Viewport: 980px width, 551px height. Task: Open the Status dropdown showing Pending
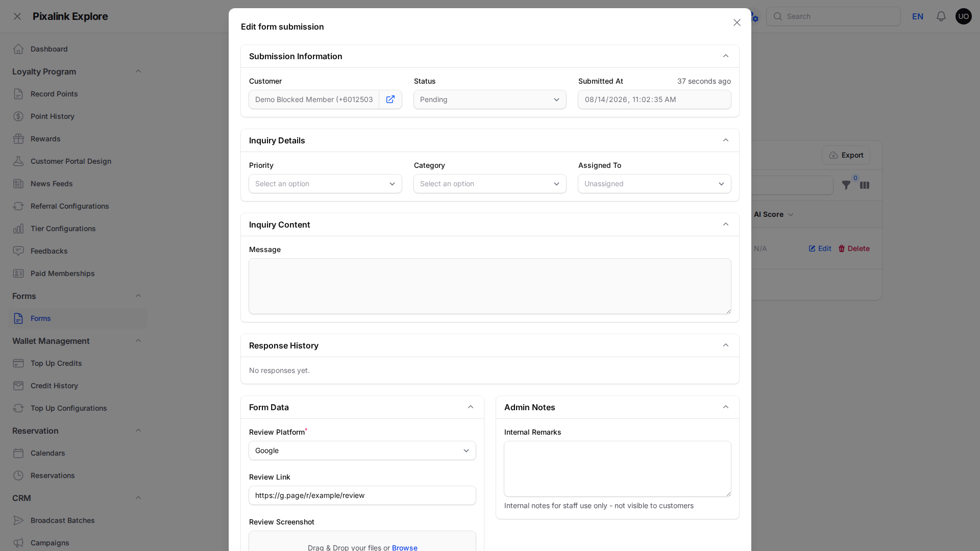(x=489, y=99)
